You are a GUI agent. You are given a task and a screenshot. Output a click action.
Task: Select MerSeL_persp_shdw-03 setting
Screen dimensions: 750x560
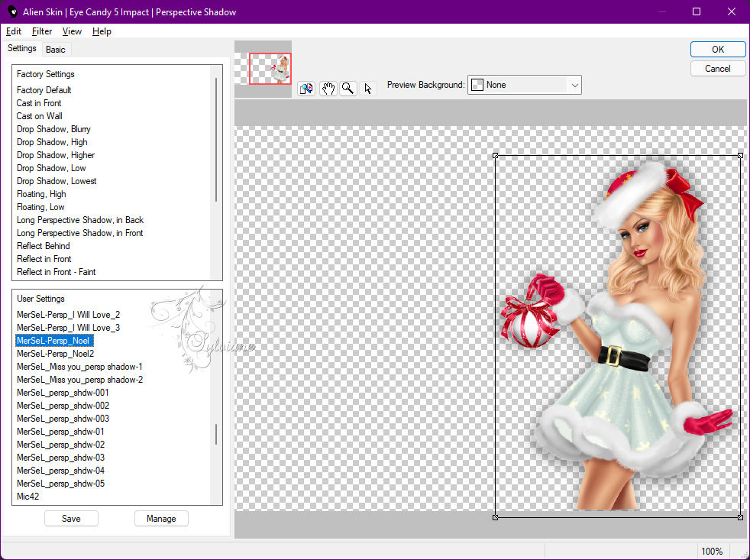(x=61, y=457)
